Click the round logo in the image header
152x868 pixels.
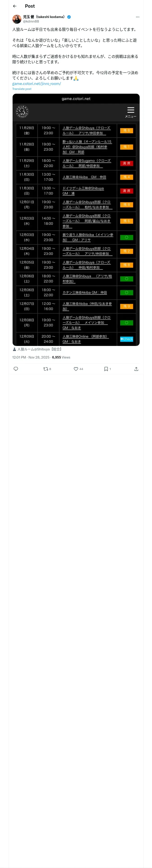pyautogui.click(x=22, y=112)
